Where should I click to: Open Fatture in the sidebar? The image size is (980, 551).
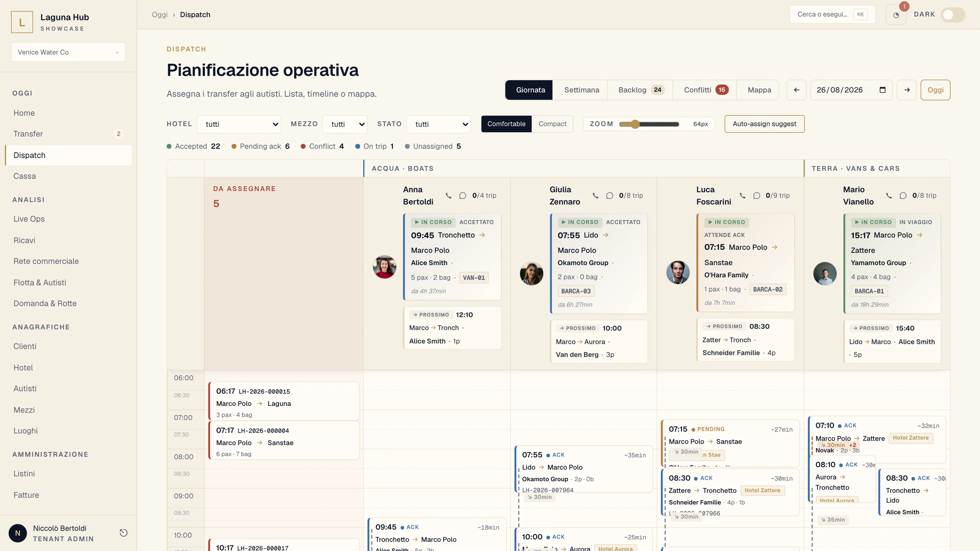pyautogui.click(x=68, y=495)
